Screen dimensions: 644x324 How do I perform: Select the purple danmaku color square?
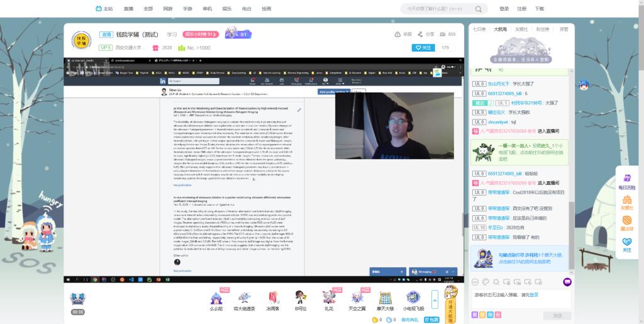474,315
